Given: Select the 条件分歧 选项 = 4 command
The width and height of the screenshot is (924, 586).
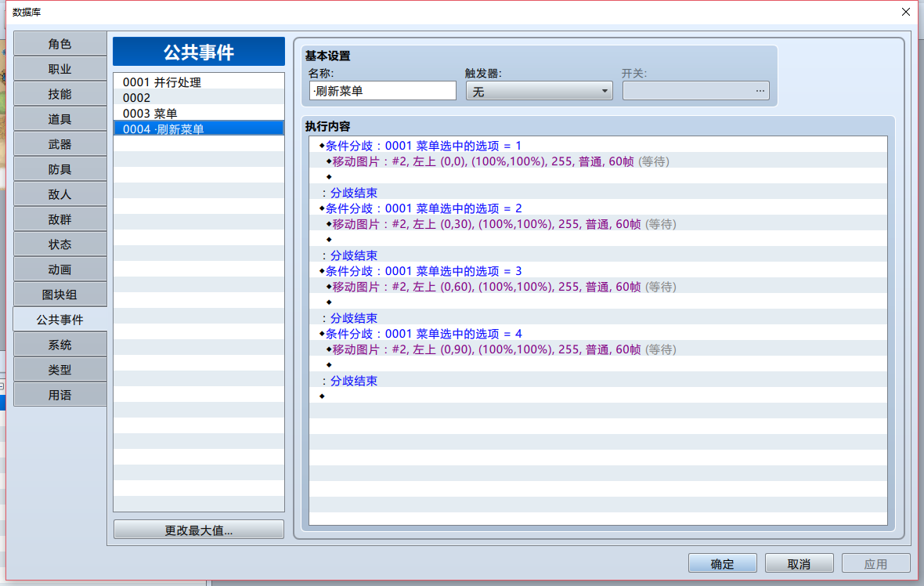Looking at the screenshot, I should click(598, 333).
